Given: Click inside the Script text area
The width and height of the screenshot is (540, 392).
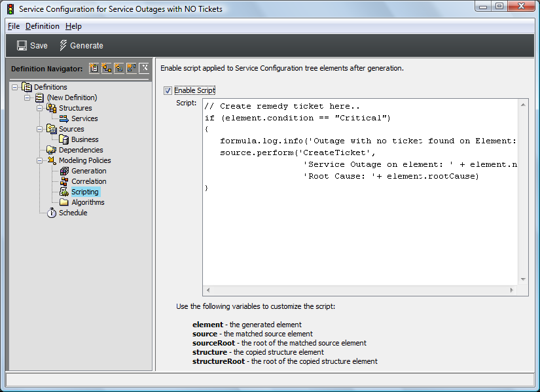Looking at the screenshot, I should click(360, 192).
